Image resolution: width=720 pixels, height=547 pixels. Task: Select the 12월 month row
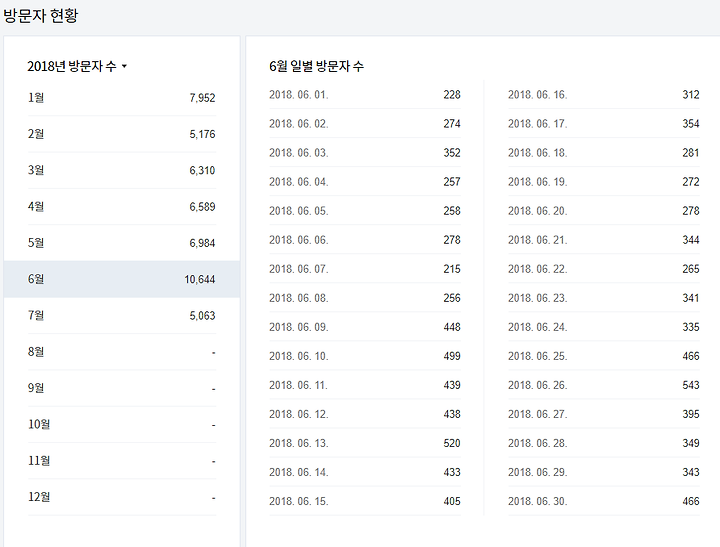(x=122, y=497)
